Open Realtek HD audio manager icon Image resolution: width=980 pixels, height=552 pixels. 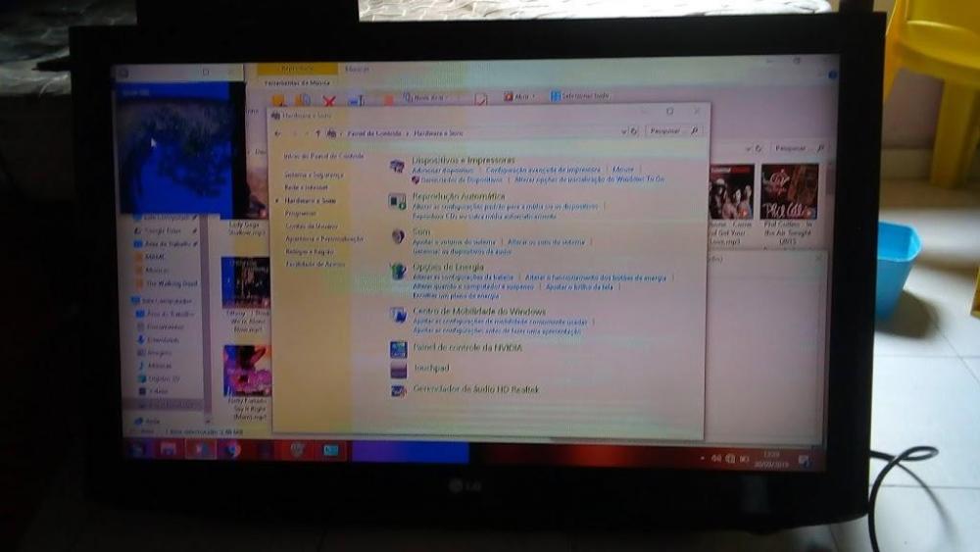[399, 390]
